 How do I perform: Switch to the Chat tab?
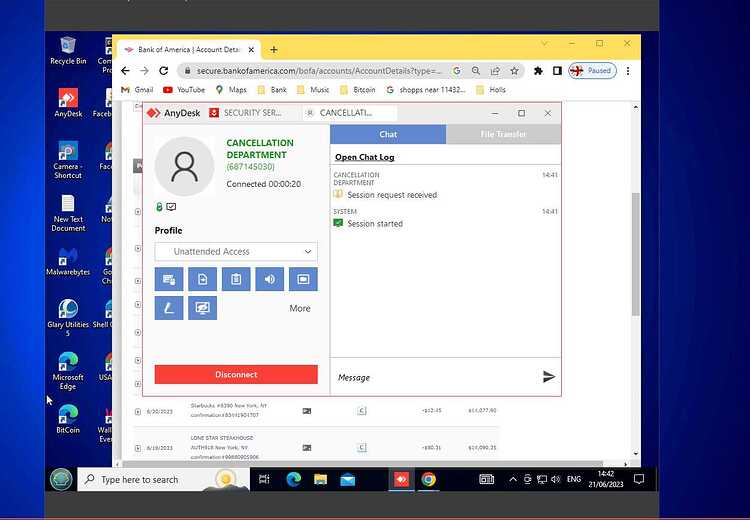pos(388,134)
